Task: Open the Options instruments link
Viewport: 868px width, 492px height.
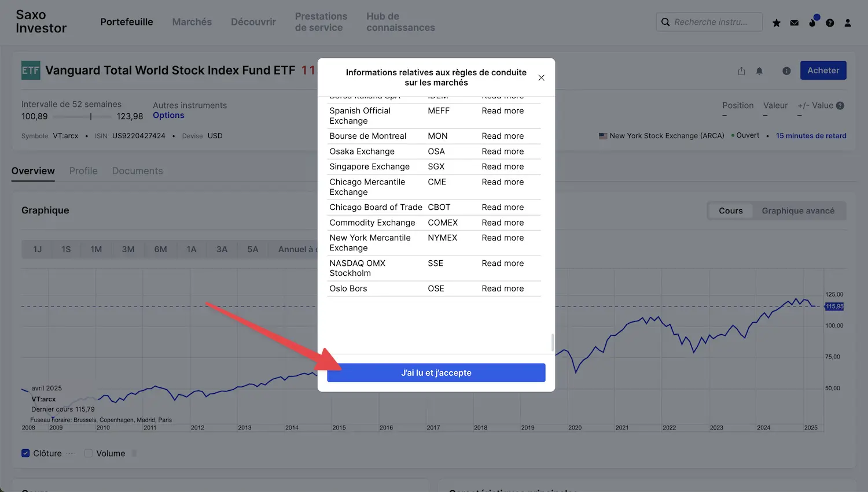Action: tap(168, 116)
